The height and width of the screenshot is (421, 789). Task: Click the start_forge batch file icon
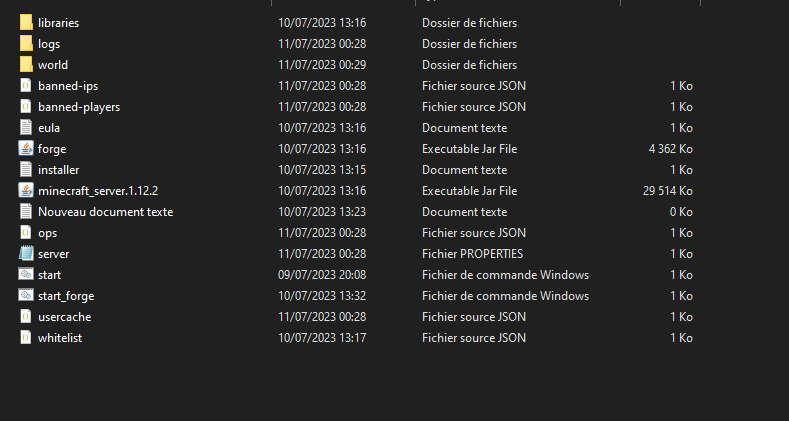tap(26, 296)
